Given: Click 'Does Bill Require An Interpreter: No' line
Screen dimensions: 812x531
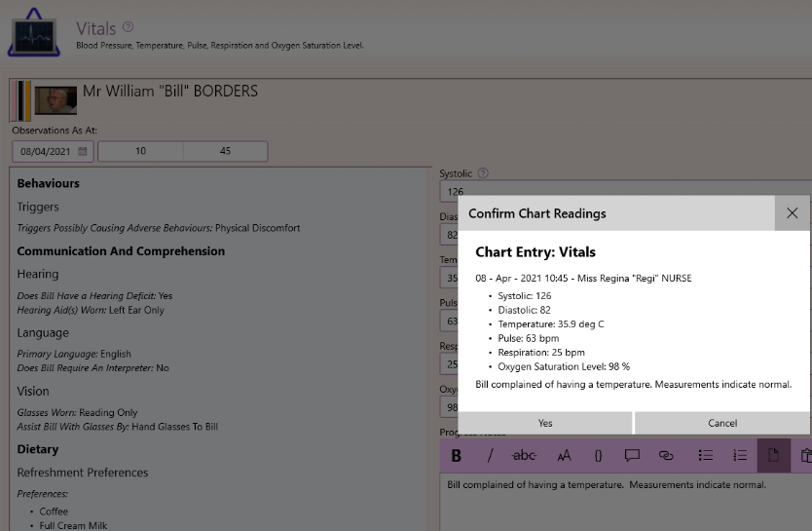Looking at the screenshot, I should [92, 368].
